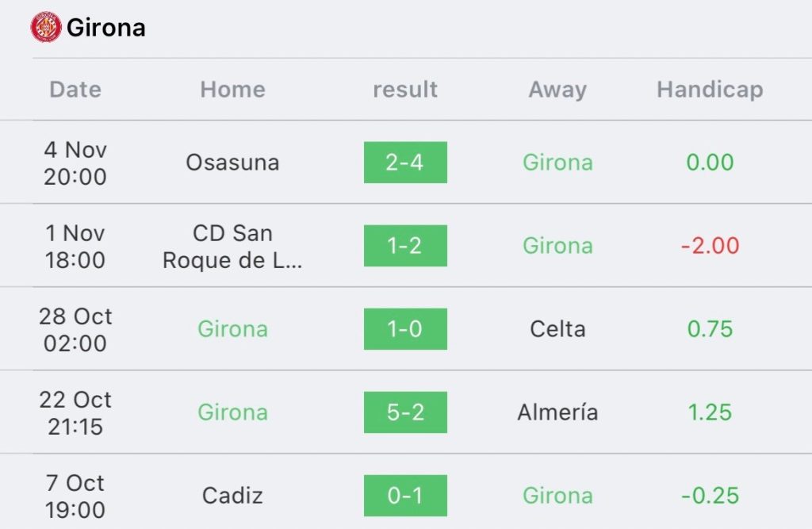Open the Cadiz home team link
The image size is (812, 529).
tap(232, 496)
